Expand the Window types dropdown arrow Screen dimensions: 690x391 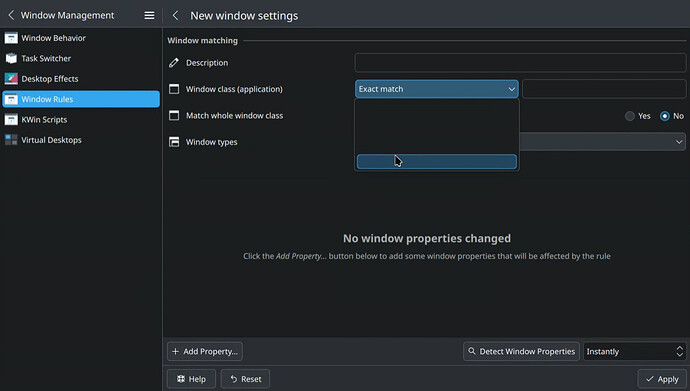point(679,142)
